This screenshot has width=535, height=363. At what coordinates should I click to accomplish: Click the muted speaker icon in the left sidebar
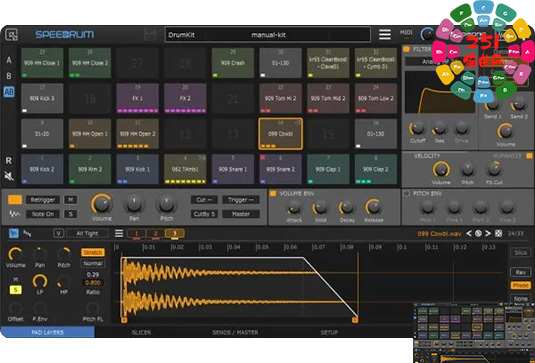[x=9, y=176]
